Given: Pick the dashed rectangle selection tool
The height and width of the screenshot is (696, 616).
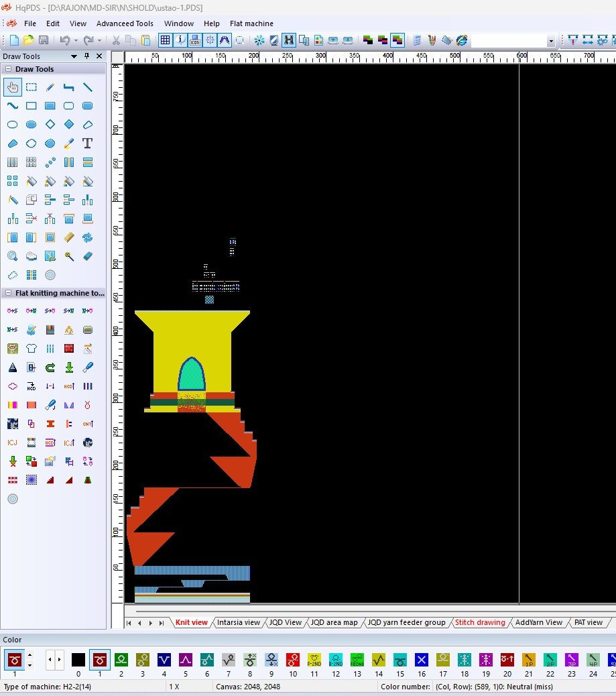Looking at the screenshot, I should (x=31, y=87).
